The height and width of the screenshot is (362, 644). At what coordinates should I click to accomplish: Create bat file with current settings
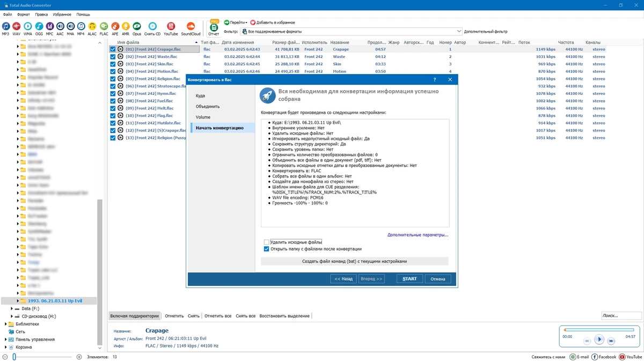[x=354, y=261]
